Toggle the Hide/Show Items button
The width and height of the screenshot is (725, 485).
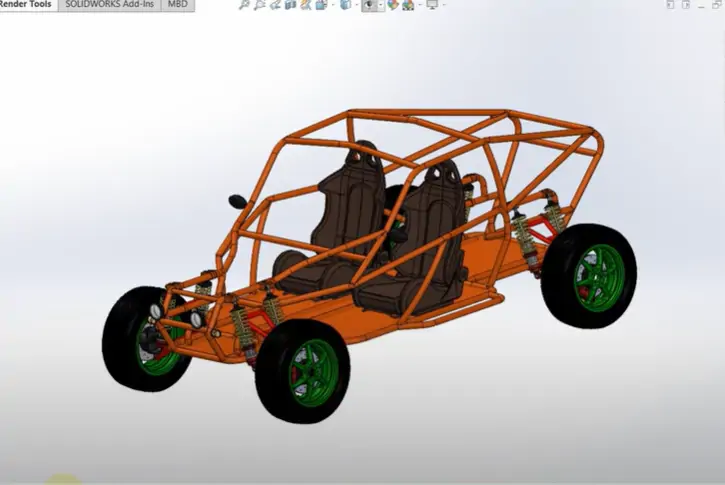369,5
